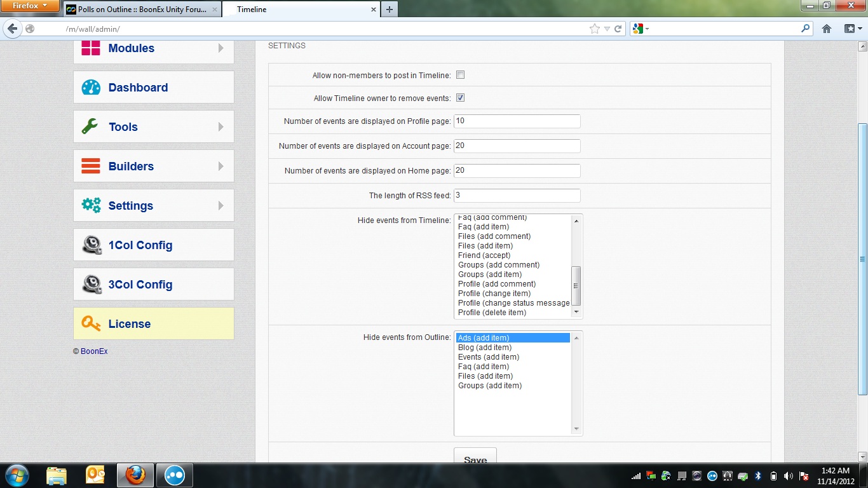Switch to Polls on Outline forum tab
This screenshot has width=868, height=488.
pos(142,10)
